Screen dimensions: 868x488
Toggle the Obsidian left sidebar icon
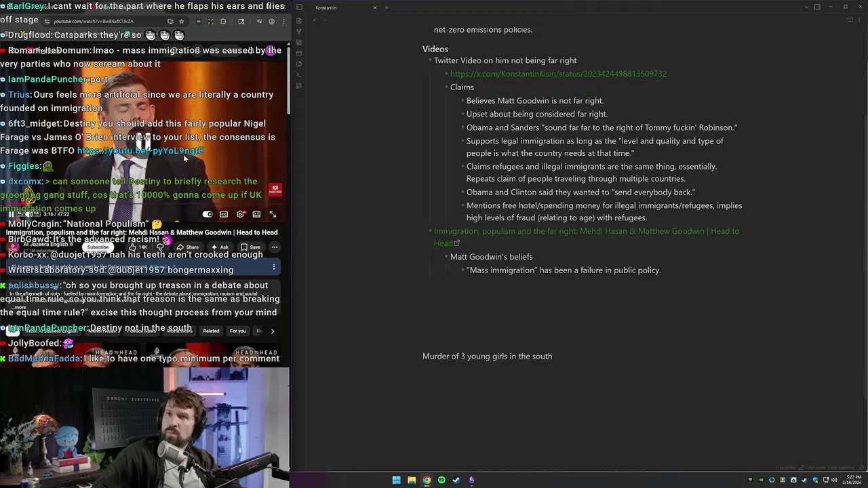pos(299,7)
